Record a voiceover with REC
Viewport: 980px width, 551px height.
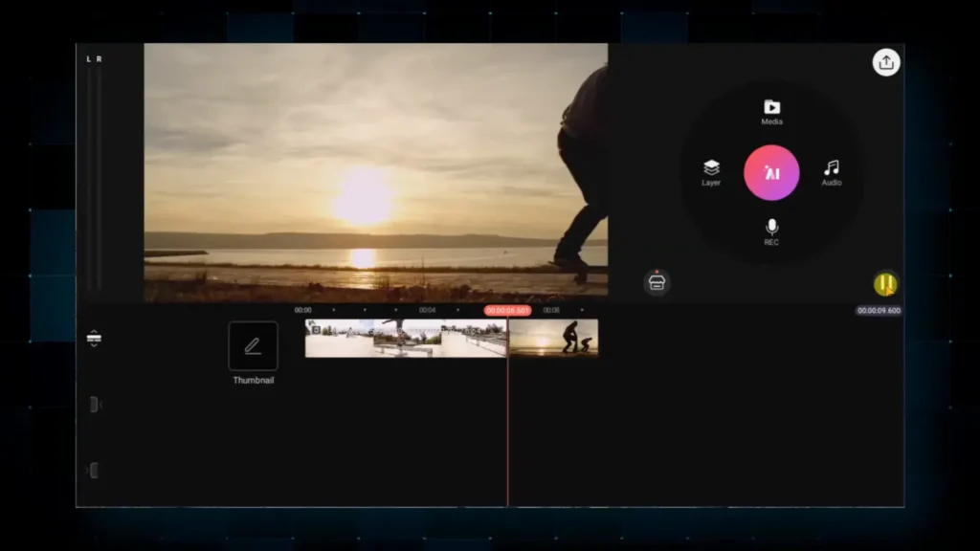[772, 233]
